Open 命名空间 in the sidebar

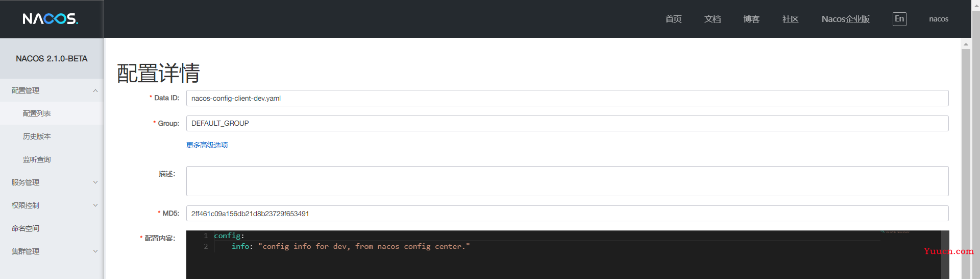26,228
